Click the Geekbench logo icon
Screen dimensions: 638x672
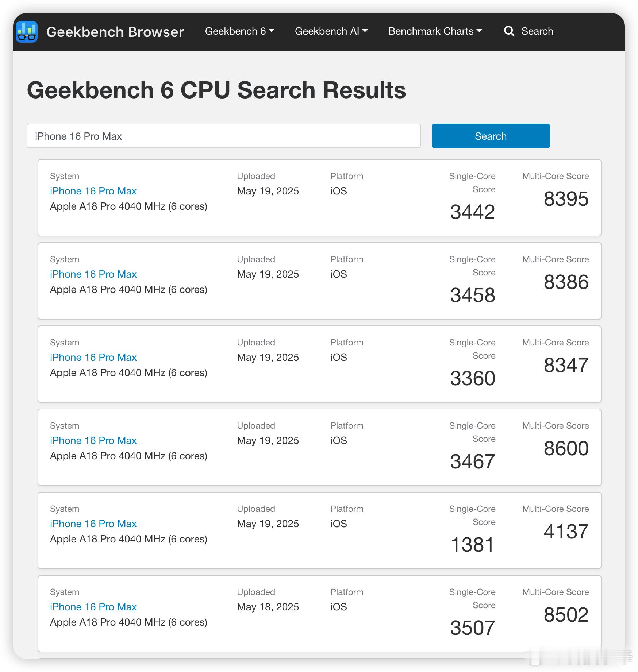(27, 32)
